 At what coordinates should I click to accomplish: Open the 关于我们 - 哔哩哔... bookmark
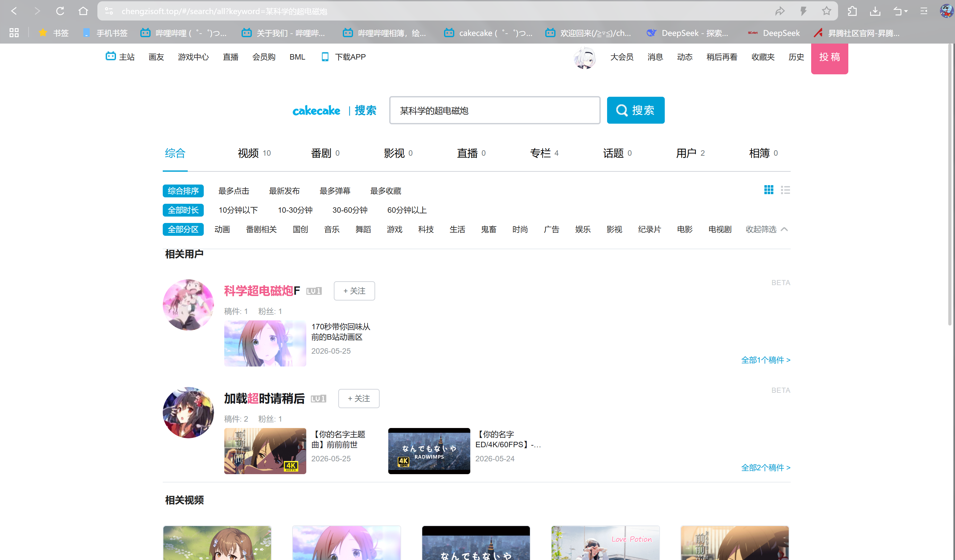click(x=283, y=33)
